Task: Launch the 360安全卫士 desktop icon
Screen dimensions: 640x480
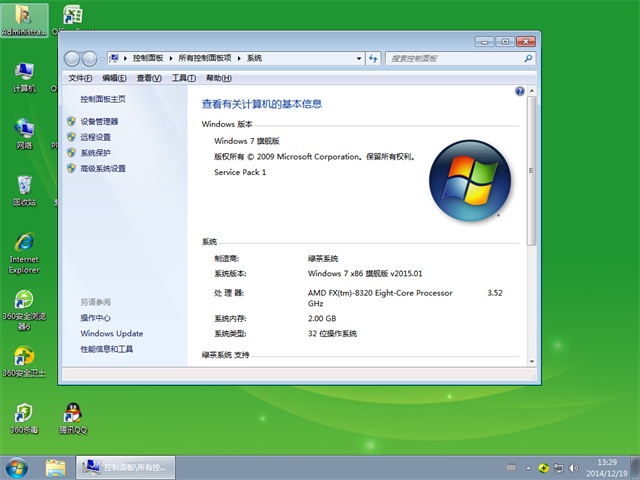Action: coord(24,362)
